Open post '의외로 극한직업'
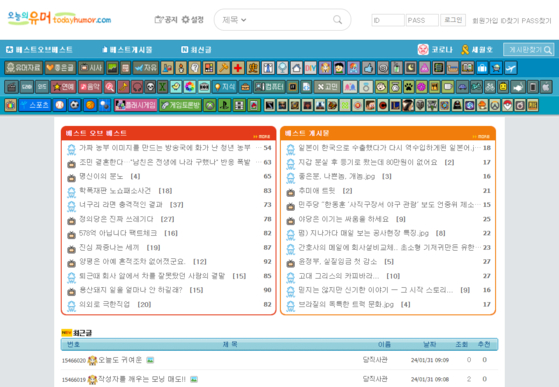Screen dimensions: 559x387 click(104, 304)
